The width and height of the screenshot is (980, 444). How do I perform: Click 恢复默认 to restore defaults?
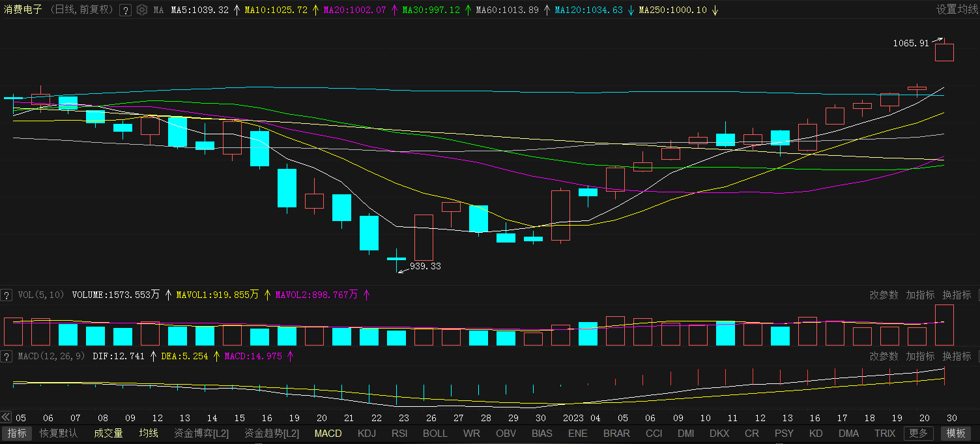[x=59, y=434]
